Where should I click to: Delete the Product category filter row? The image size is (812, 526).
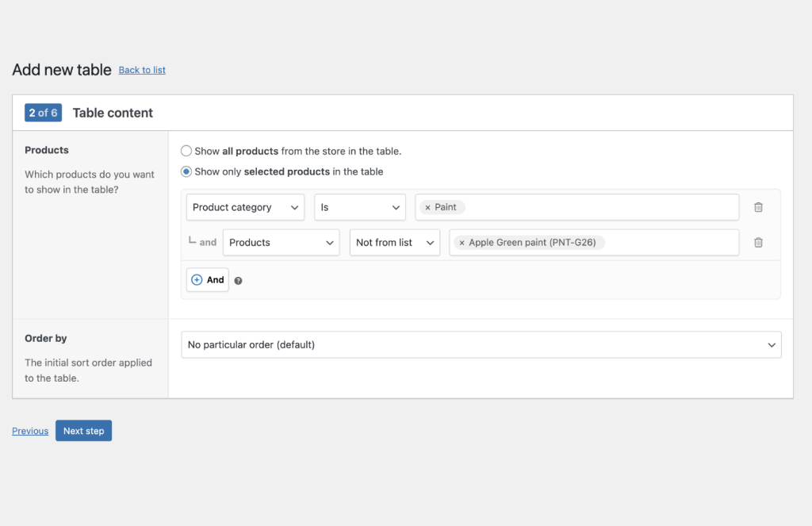click(x=758, y=206)
